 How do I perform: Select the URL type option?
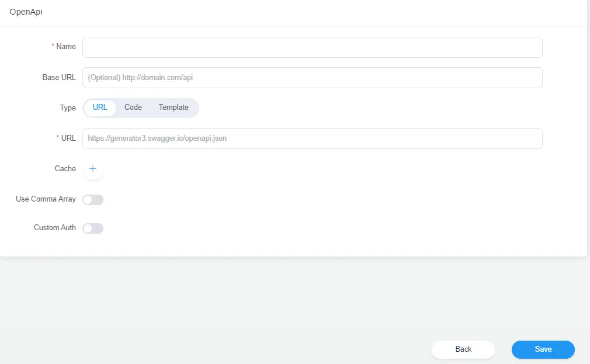point(100,108)
